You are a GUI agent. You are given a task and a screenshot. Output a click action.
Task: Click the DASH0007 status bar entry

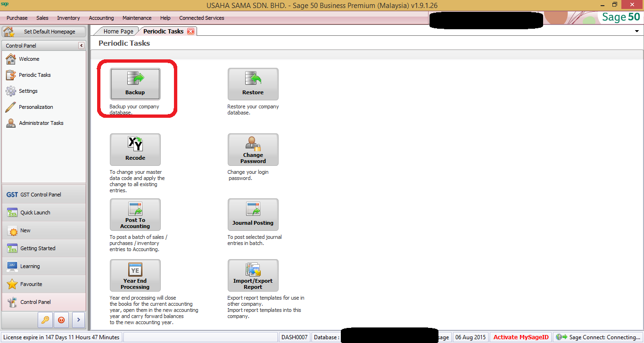tap(294, 337)
